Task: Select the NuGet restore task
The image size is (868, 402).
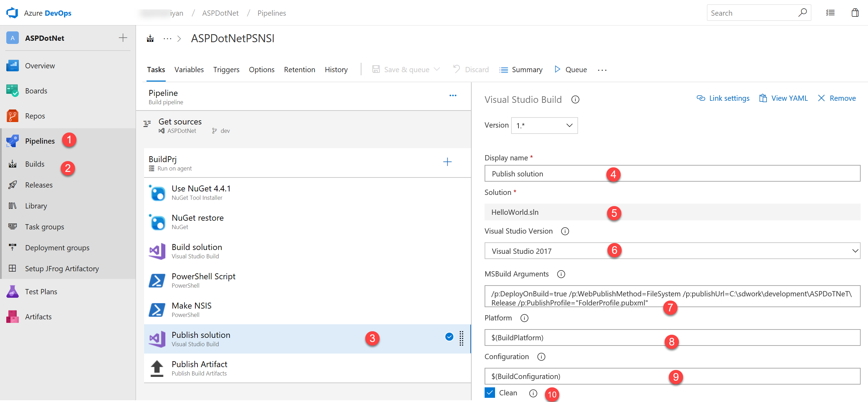Action: click(x=307, y=222)
